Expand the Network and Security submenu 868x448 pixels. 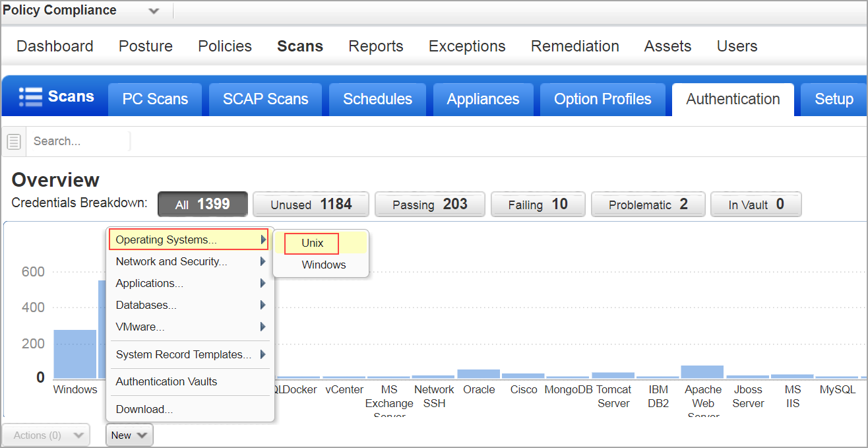coord(190,261)
